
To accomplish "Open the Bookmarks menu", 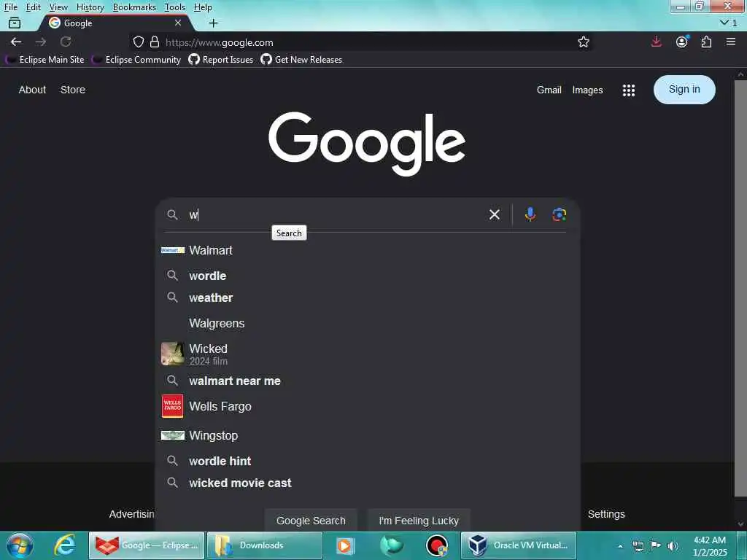I will [134, 7].
